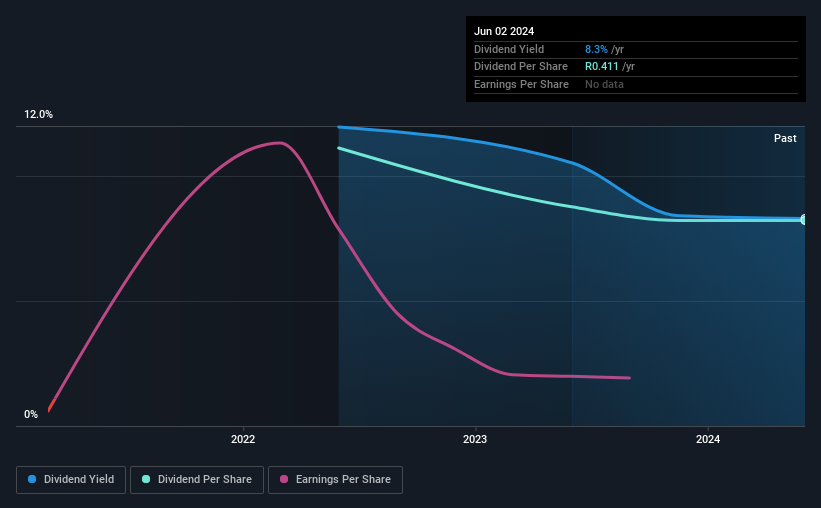Select the 2022 x-axis label
This screenshot has height=508, width=821.
pos(243,439)
